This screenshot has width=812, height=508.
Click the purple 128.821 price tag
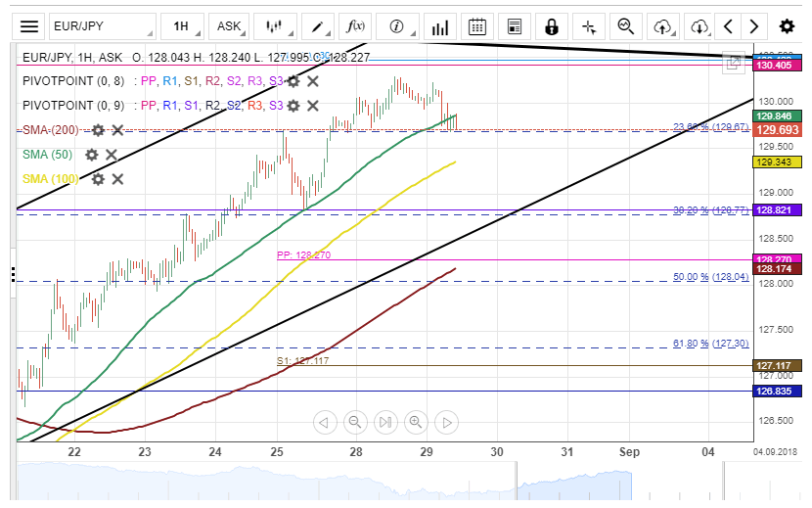tap(778, 209)
